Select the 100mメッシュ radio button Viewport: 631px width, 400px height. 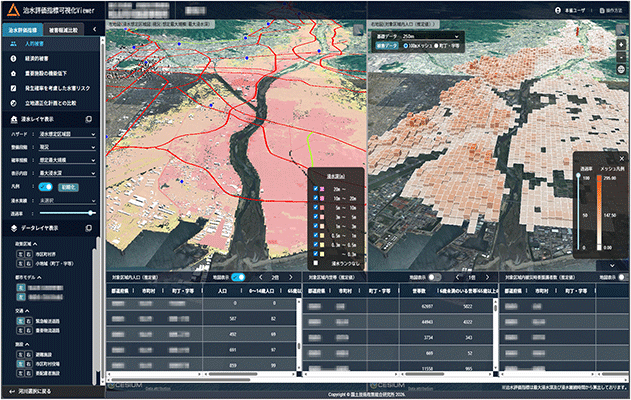pyautogui.click(x=406, y=46)
